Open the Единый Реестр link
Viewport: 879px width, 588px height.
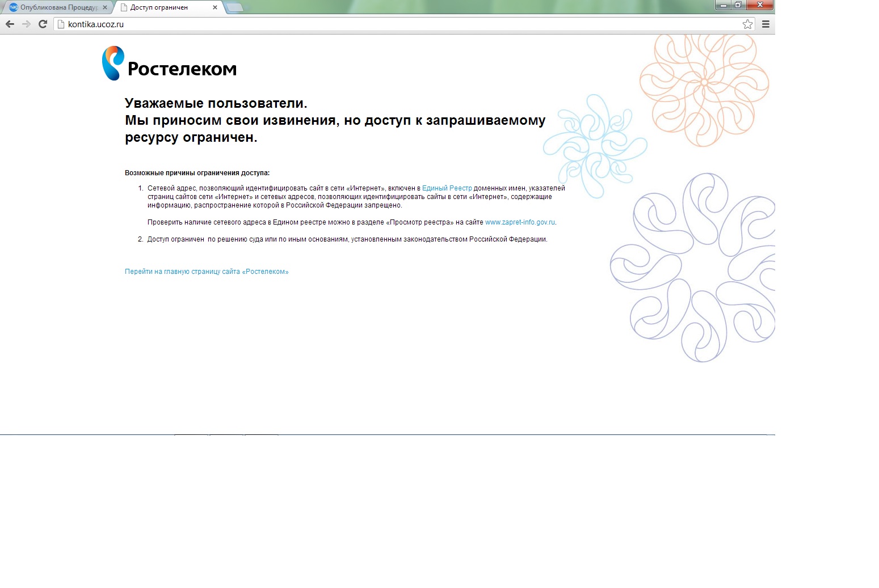447,188
